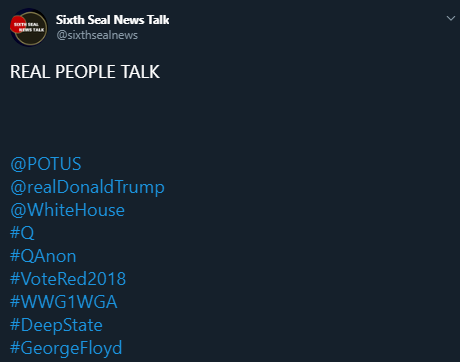Open the Sixth Seal News Talk profile picture
Viewport: 460px width, 362px height.
click(29, 27)
